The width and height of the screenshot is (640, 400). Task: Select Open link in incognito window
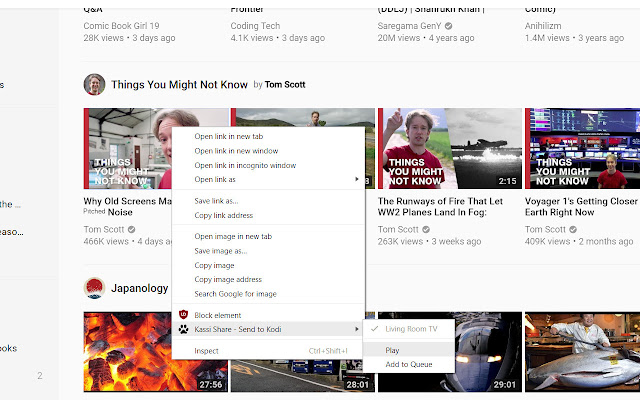[268, 165]
